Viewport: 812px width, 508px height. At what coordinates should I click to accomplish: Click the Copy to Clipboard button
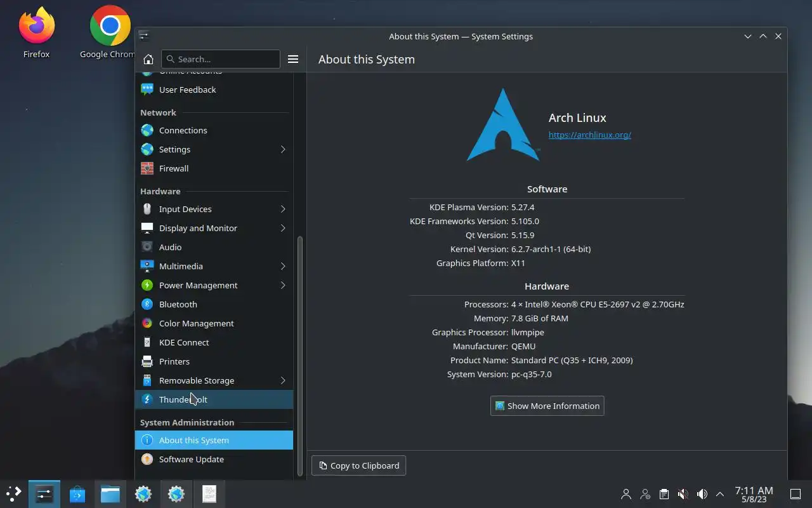(358, 465)
